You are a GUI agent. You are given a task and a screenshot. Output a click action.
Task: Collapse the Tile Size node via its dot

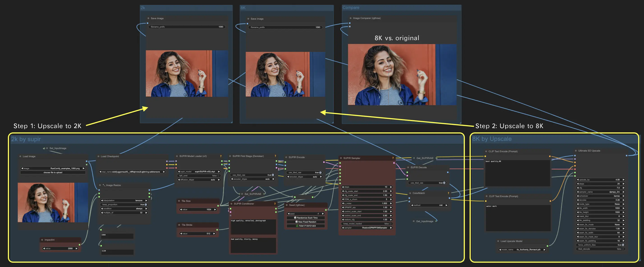click(179, 201)
